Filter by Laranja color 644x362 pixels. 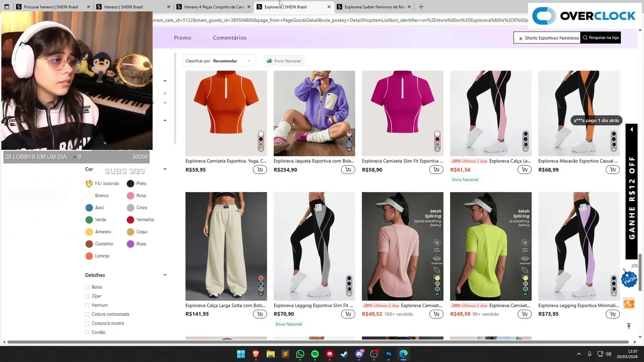coord(98,256)
